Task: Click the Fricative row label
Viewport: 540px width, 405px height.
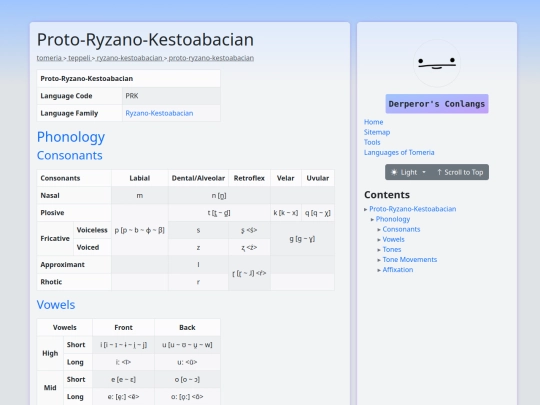Action: 55,238
